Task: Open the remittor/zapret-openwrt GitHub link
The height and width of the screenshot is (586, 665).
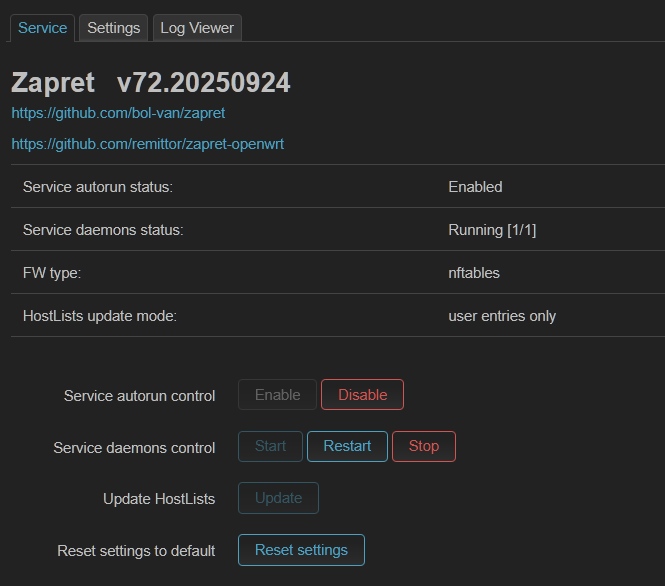Action: tap(147, 144)
